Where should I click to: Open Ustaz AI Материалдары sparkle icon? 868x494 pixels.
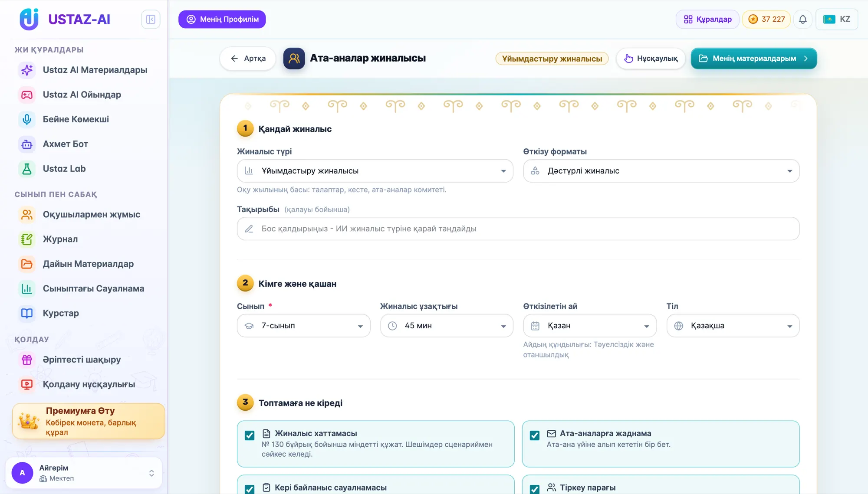pyautogui.click(x=27, y=70)
